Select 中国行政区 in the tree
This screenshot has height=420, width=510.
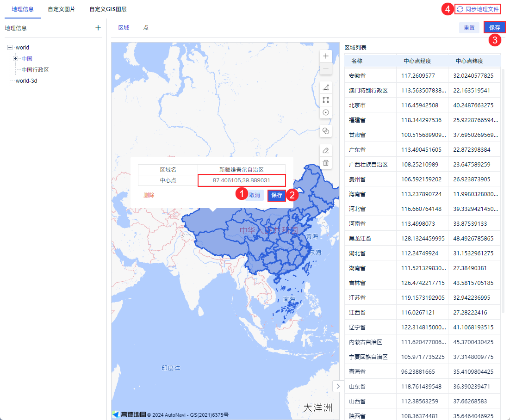[35, 69]
